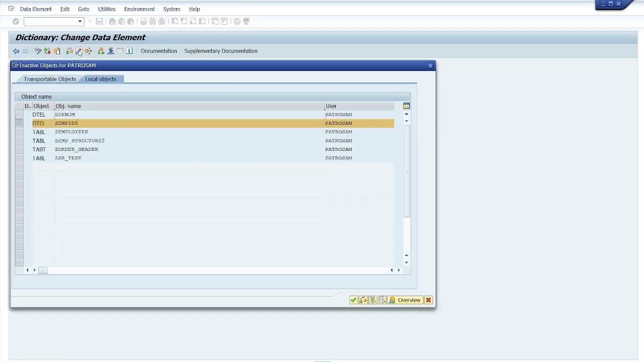Click the Deselect All icon in dialog footer

pos(382,300)
